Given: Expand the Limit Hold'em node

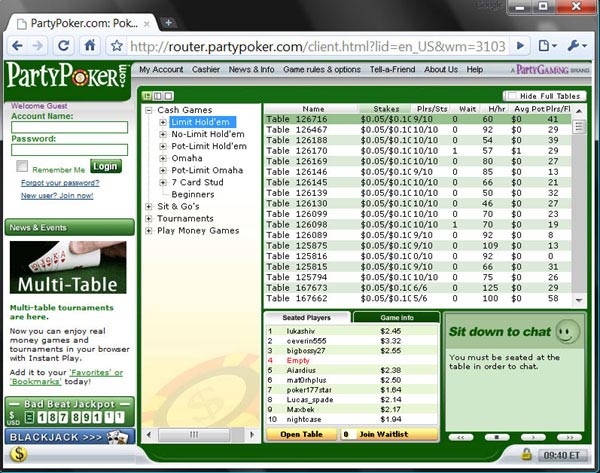Looking at the screenshot, I should (x=163, y=122).
